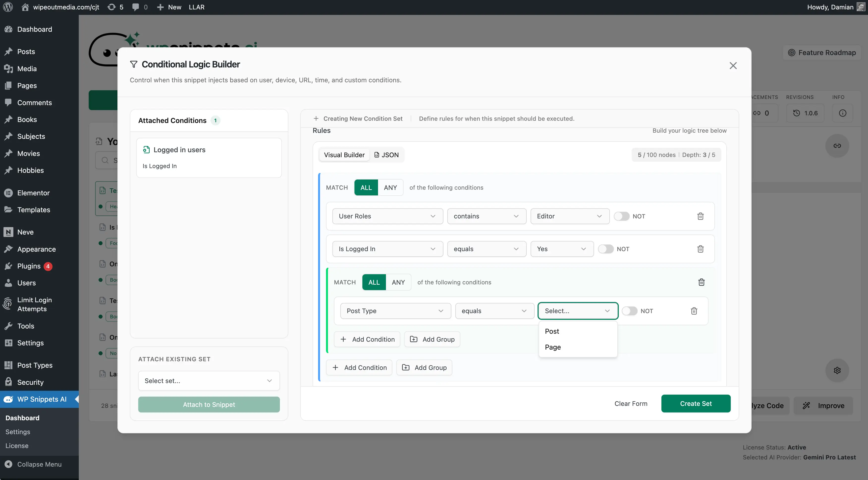Image resolution: width=868 pixels, height=480 pixels.
Task: Open Settings under WP Snippets AI
Action: 18,432
